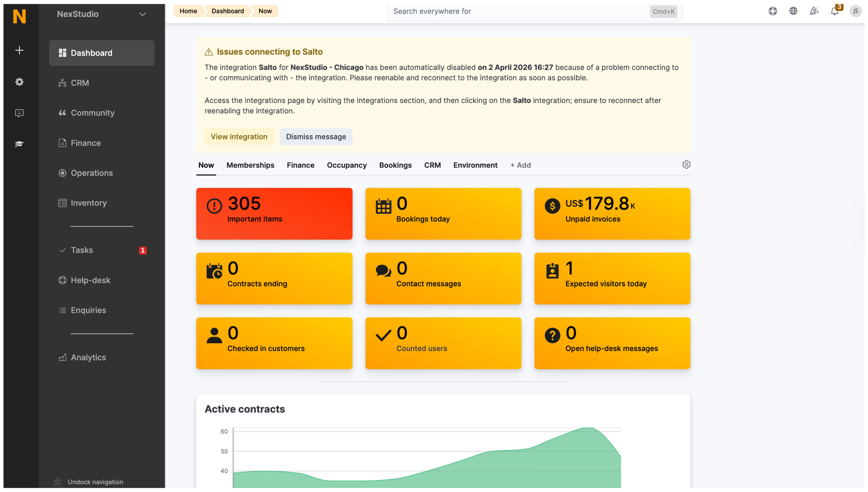This screenshot has height=492, width=868.
Task: Open settings gear in left rail
Action: (19, 82)
